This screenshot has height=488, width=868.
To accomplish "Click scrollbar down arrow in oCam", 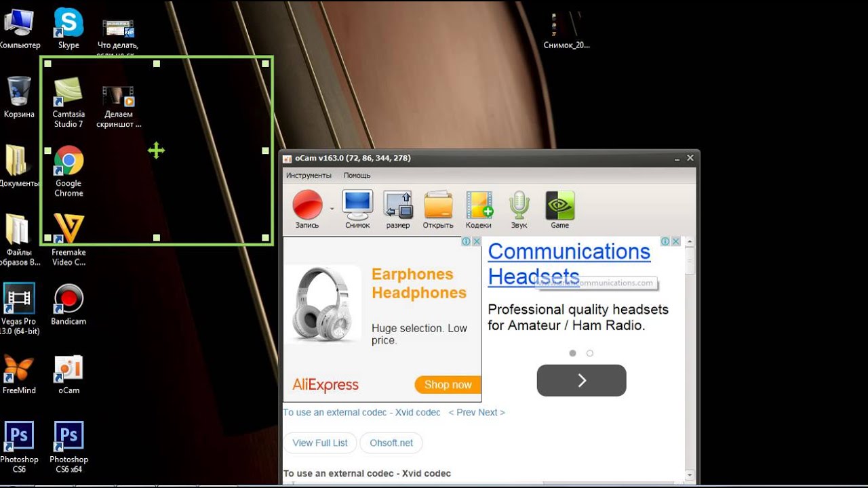I will pyautogui.click(x=690, y=474).
